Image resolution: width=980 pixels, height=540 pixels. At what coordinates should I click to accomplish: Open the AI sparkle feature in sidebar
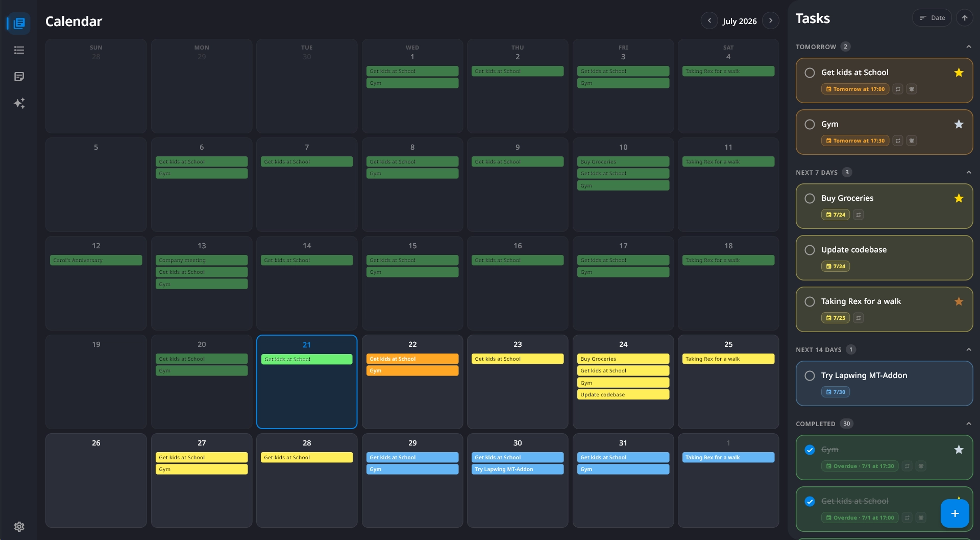tap(19, 103)
